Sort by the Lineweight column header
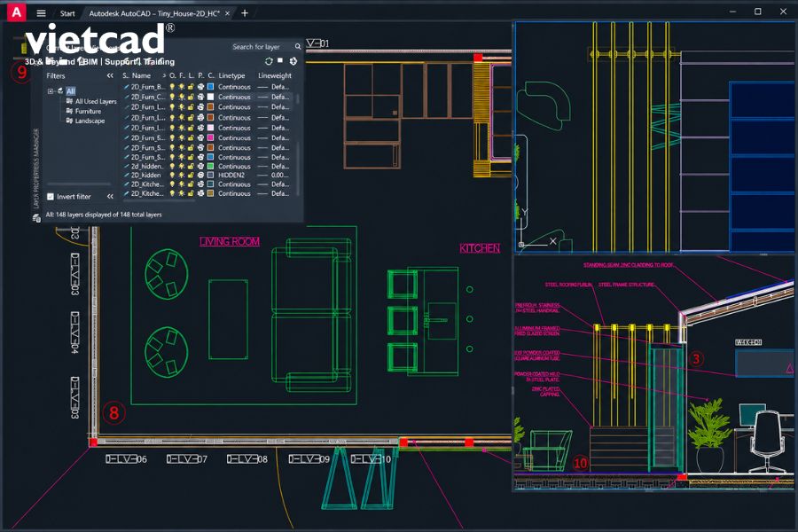798x532 pixels. point(275,76)
